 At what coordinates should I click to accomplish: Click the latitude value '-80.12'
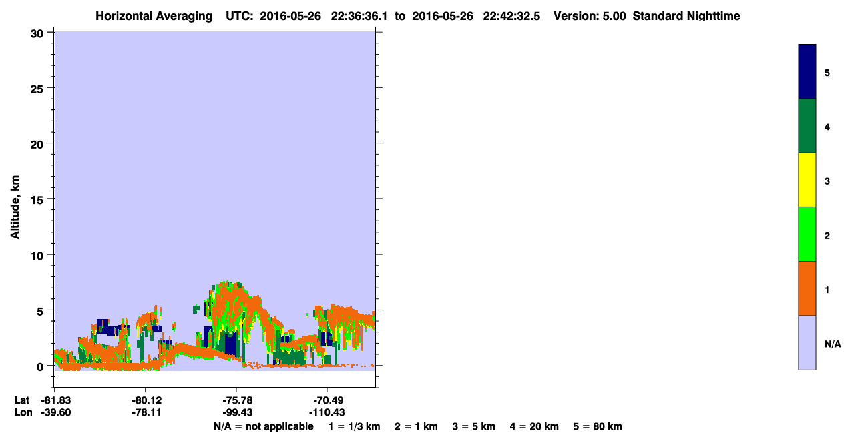click(x=146, y=400)
